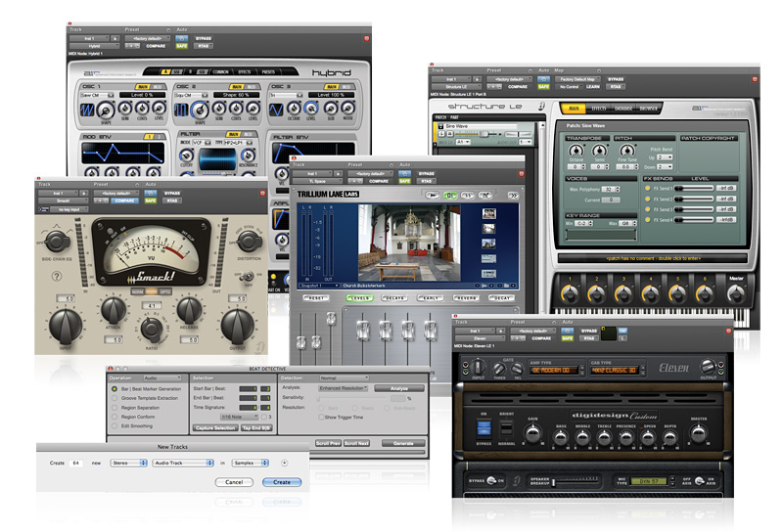This screenshot has height=532, width=783.
Task: Select Groove Template Extraction radio button
Action: point(115,398)
